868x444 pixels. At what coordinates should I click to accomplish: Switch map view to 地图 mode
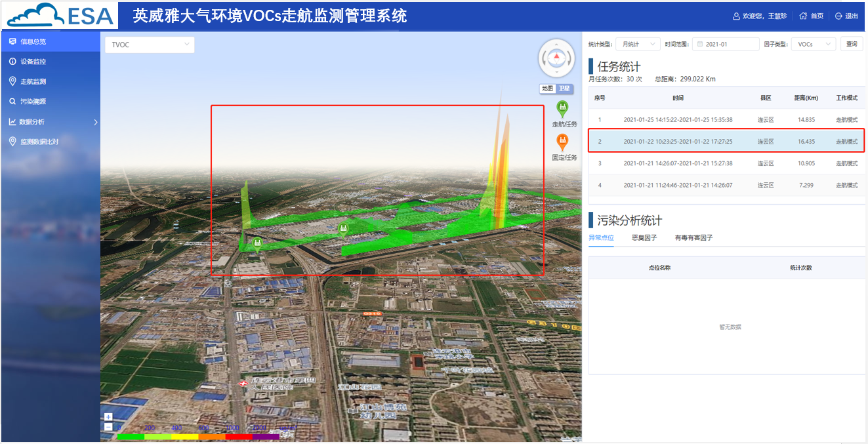pyautogui.click(x=547, y=89)
